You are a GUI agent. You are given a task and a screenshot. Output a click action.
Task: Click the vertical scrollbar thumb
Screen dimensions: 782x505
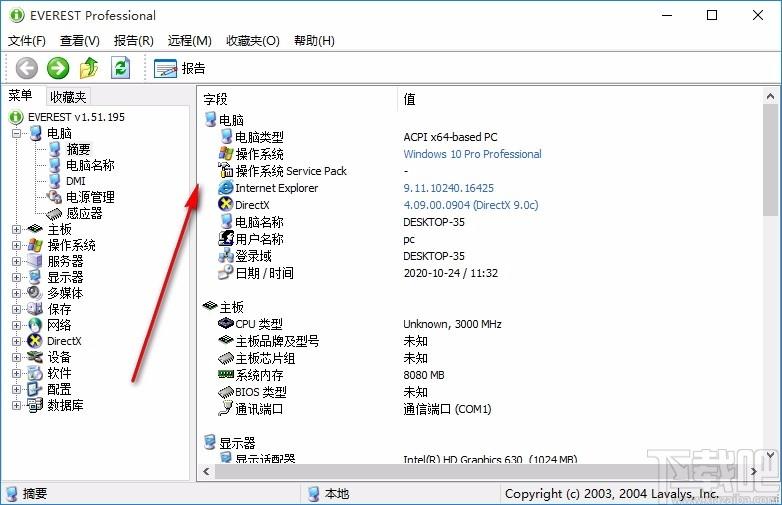(x=770, y=160)
